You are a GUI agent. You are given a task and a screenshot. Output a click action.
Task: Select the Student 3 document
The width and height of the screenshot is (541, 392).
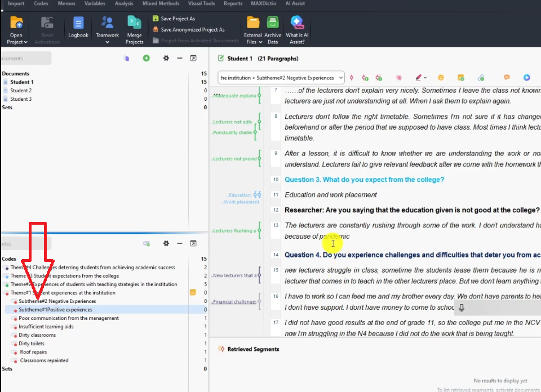pos(21,99)
